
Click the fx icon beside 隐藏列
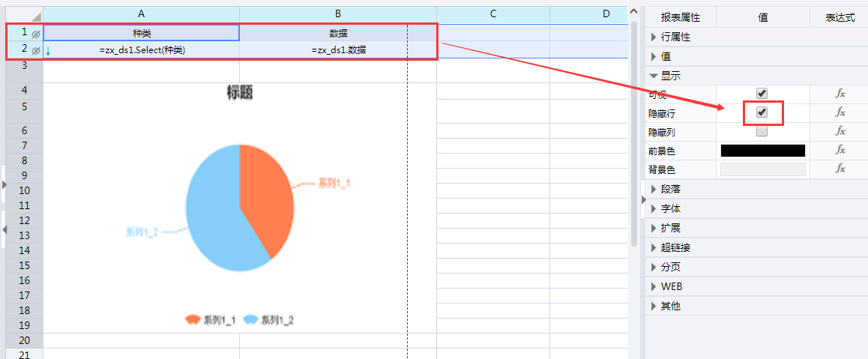(x=840, y=131)
